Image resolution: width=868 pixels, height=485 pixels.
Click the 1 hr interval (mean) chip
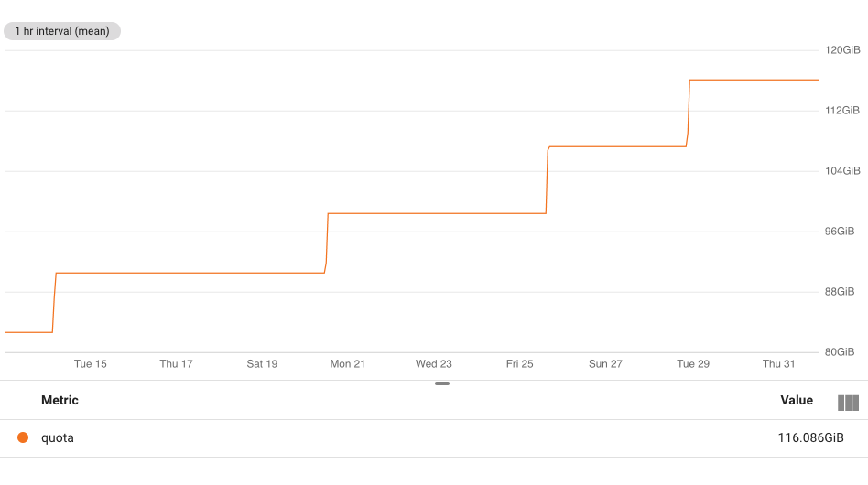point(62,31)
